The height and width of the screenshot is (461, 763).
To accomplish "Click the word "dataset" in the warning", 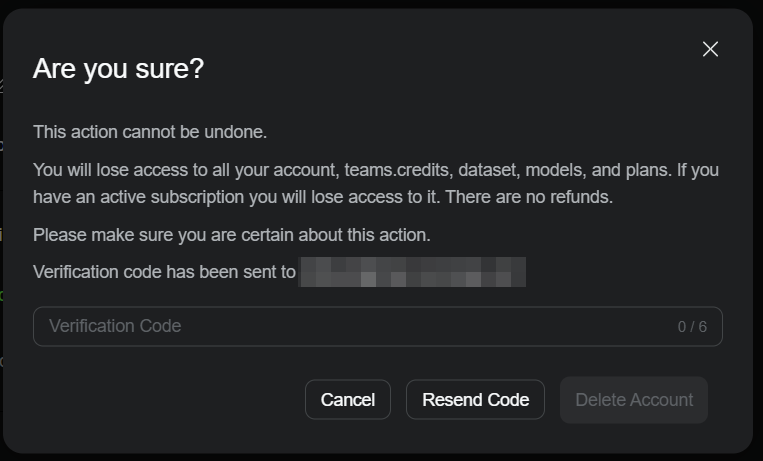I will pos(488,170).
